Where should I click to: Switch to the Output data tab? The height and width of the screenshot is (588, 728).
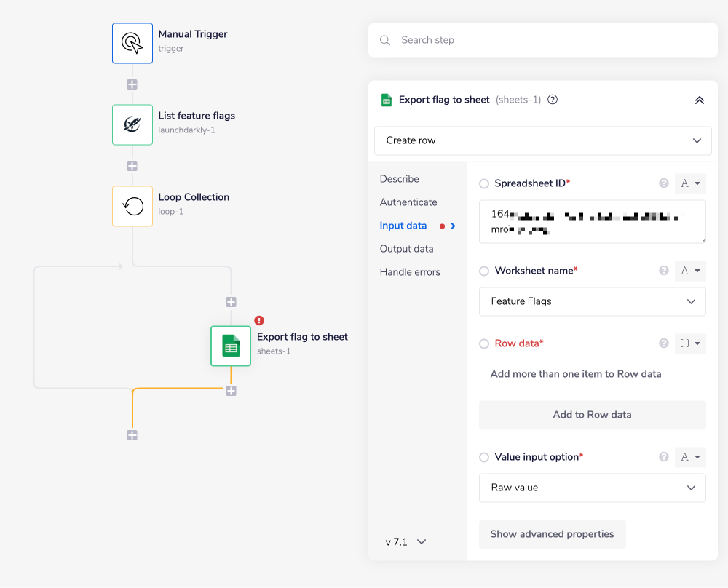coord(406,249)
